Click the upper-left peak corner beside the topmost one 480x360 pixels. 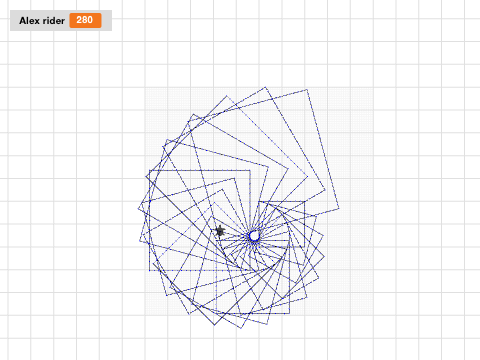(x=227, y=96)
